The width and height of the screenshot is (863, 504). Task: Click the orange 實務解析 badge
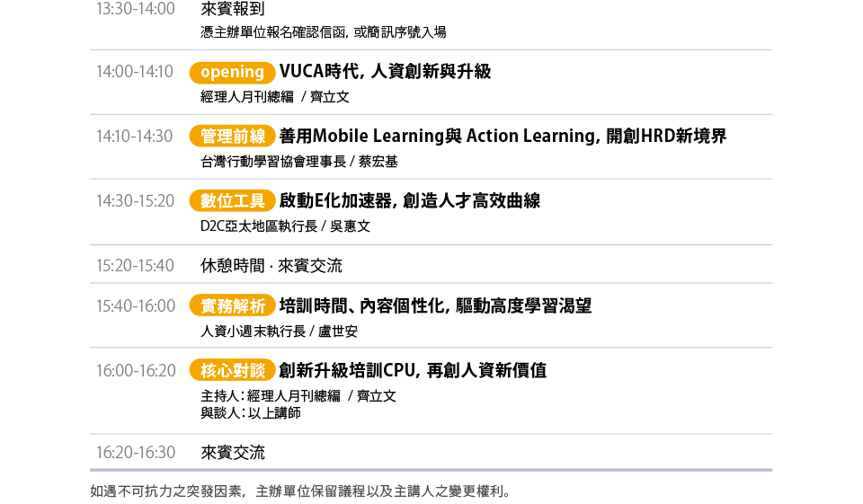click(x=232, y=306)
